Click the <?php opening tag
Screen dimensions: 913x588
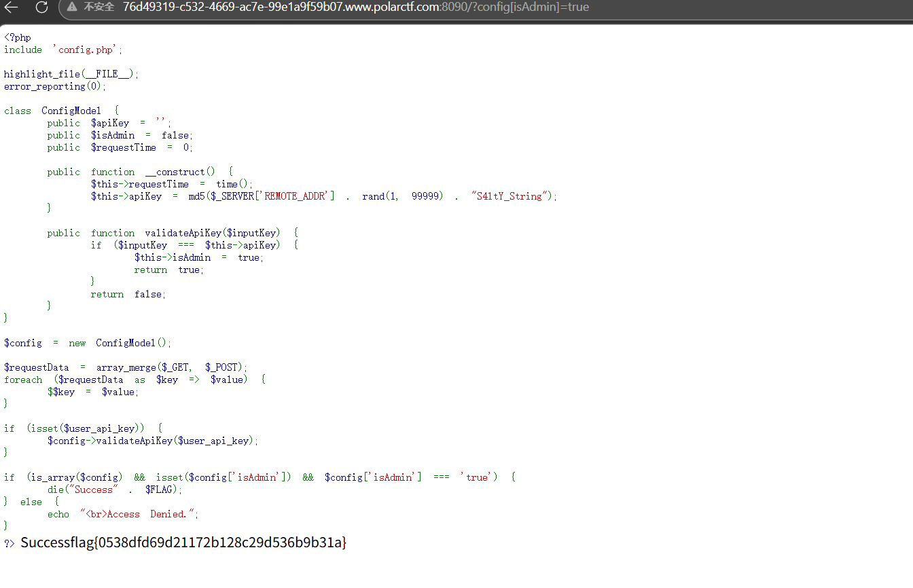click(18, 37)
